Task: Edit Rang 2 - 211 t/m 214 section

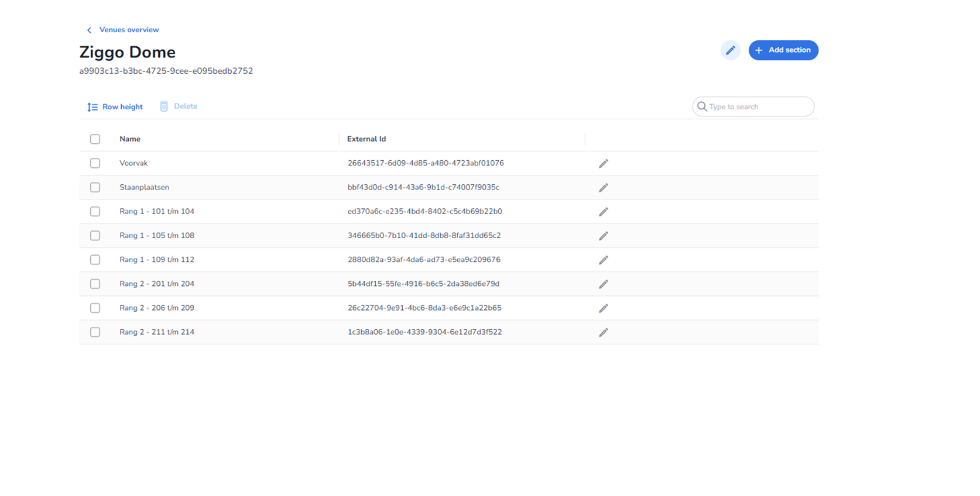Action: coord(603,332)
